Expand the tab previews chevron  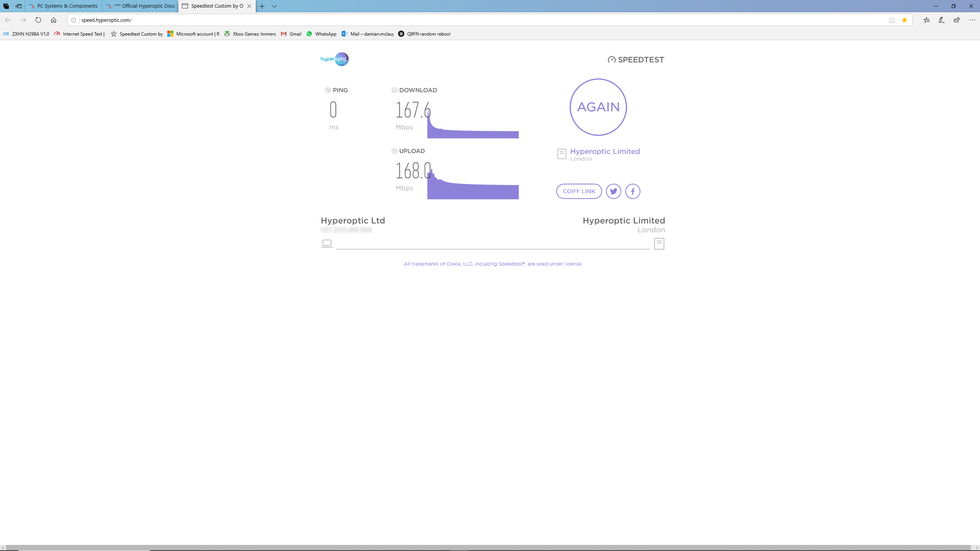[274, 6]
